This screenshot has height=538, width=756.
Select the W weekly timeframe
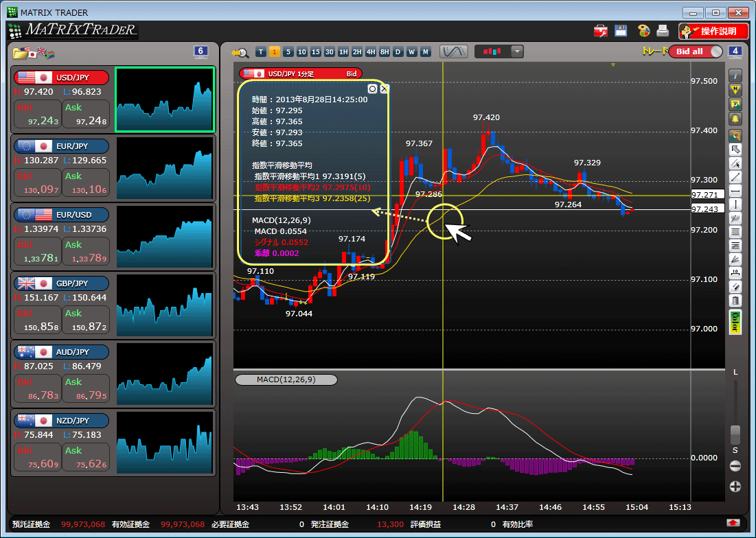point(412,52)
